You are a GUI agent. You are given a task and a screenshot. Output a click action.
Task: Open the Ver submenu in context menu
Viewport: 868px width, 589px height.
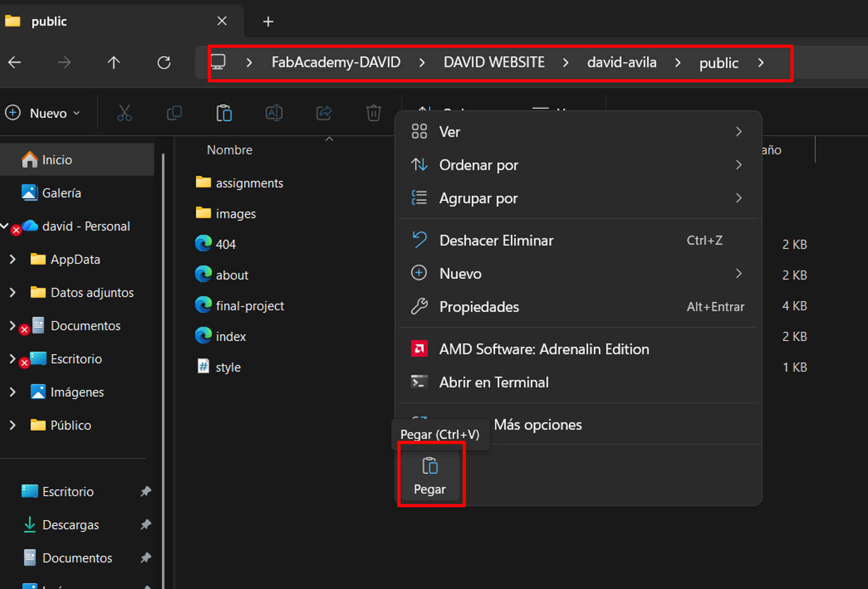coord(578,132)
